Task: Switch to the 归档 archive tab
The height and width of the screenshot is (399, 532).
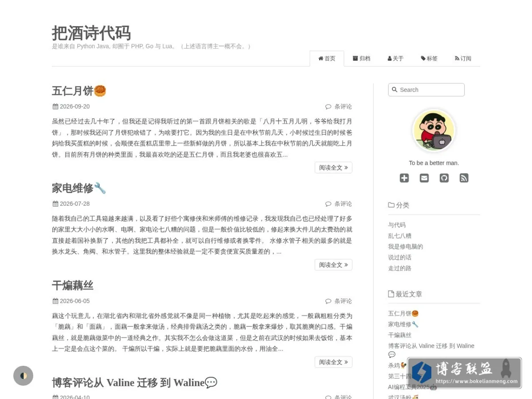Action: point(361,59)
